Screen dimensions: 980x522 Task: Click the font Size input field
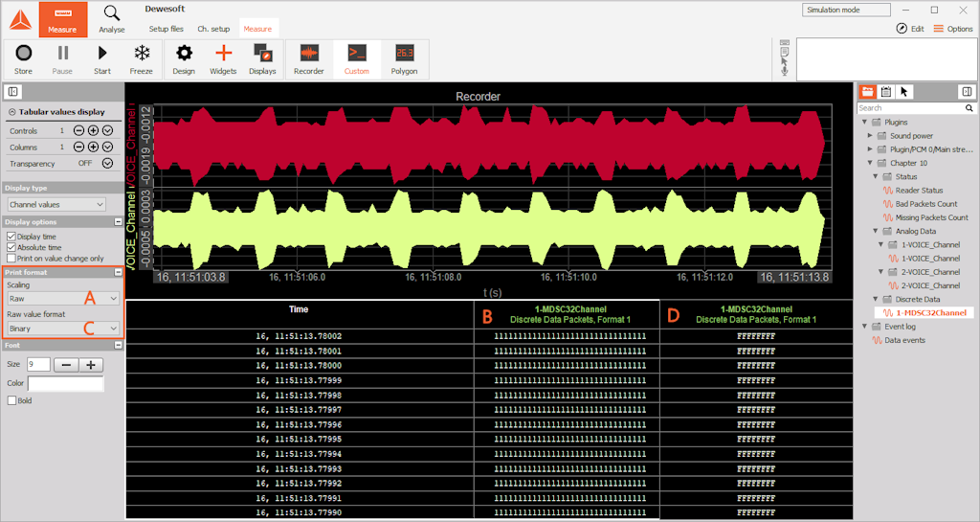(38, 365)
